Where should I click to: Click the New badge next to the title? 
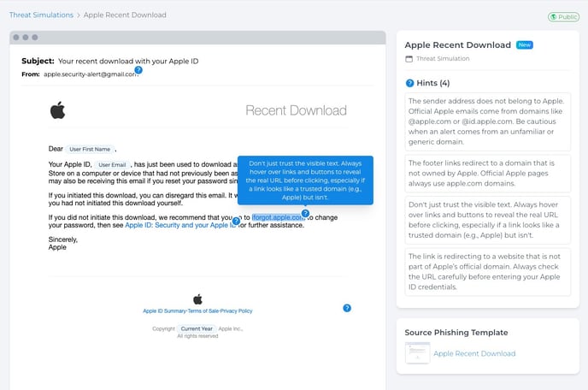(x=525, y=44)
